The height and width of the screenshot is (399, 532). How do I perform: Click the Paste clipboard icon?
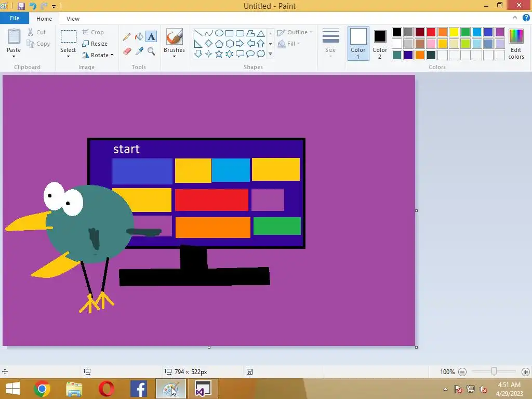pyautogui.click(x=14, y=37)
